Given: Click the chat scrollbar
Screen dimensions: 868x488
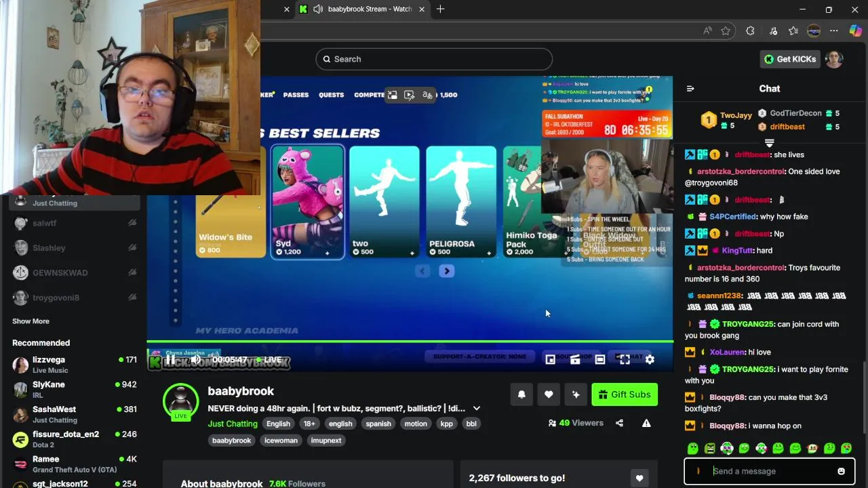Looking at the screenshot, I should click(x=864, y=396).
